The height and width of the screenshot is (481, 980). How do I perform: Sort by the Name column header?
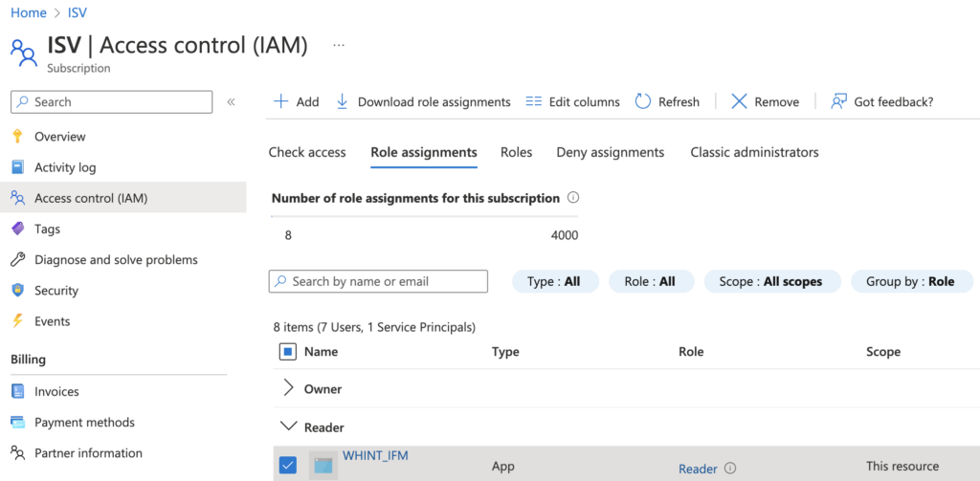[x=321, y=352]
